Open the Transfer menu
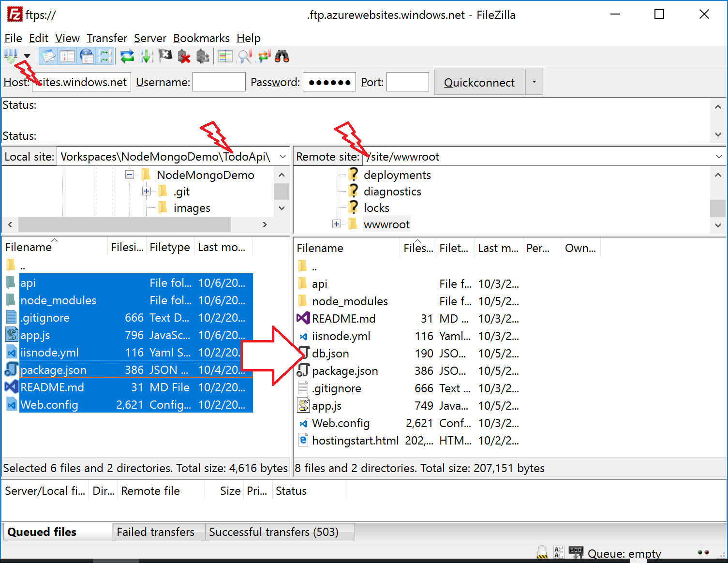 (107, 38)
